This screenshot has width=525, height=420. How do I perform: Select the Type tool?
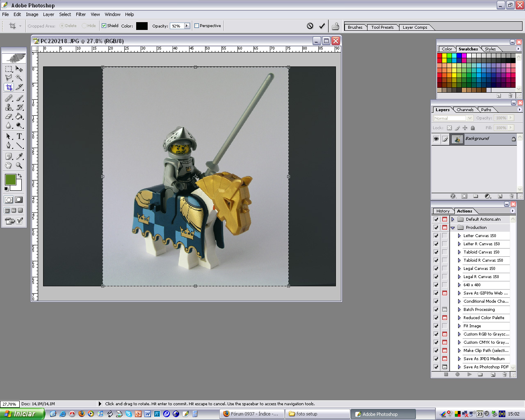click(19, 136)
